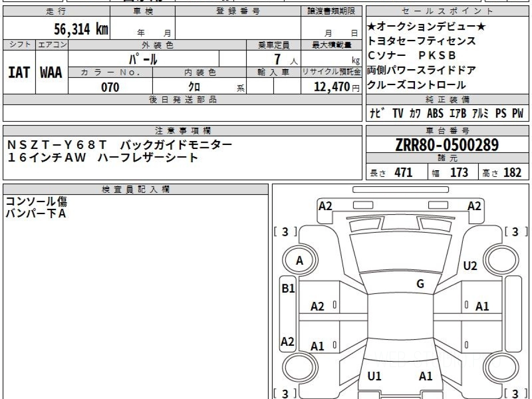Select the B1 damage mark
532x399 pixels.
click(x=288, y=289)
